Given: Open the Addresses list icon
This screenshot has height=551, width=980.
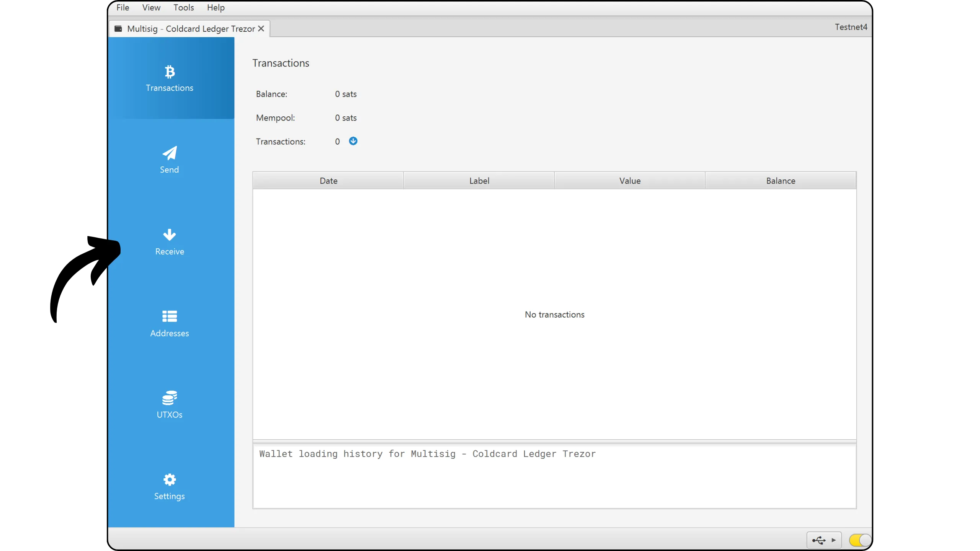Looking at the screenshot, I should tap(170, 316).
